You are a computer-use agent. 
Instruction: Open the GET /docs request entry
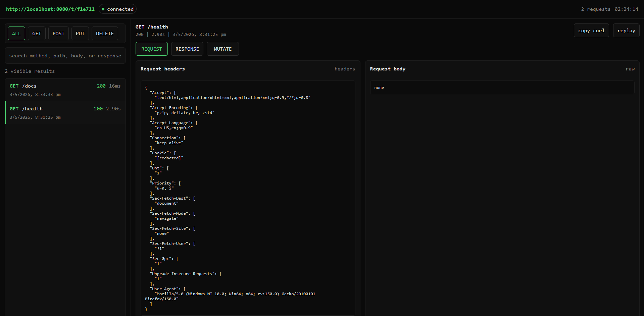click(x=65, y=90)
